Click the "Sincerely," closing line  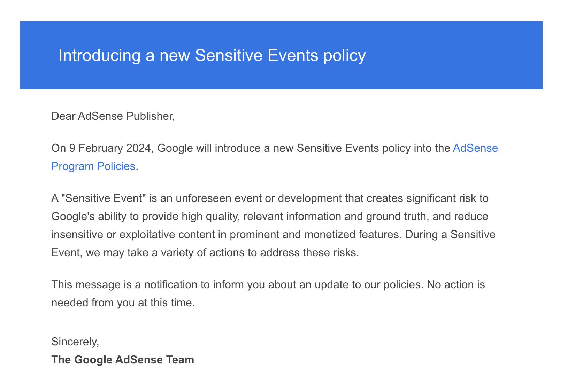coord(75,342)
